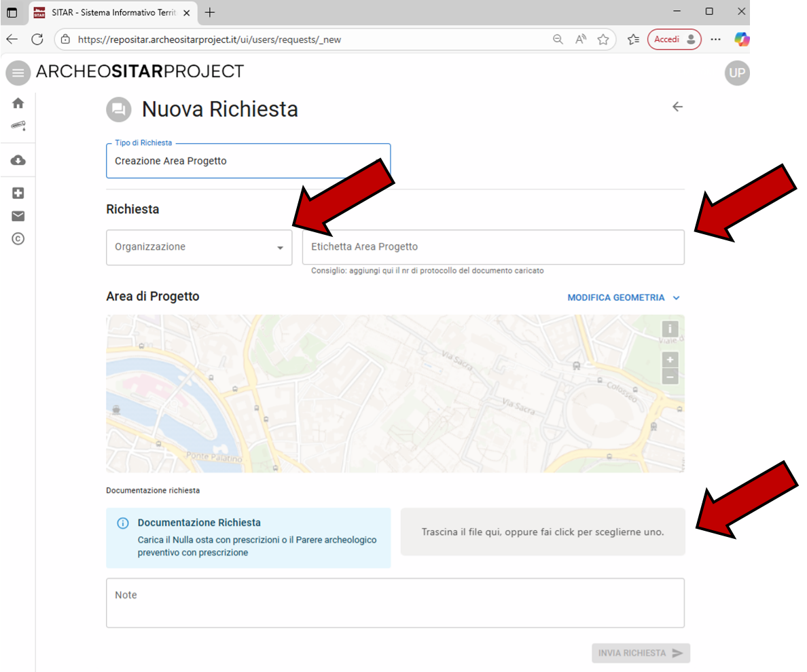Viewport: 807px width, 672px height.
Task: Open the UP user avatar menu
Action: click(x=736, y=73)
